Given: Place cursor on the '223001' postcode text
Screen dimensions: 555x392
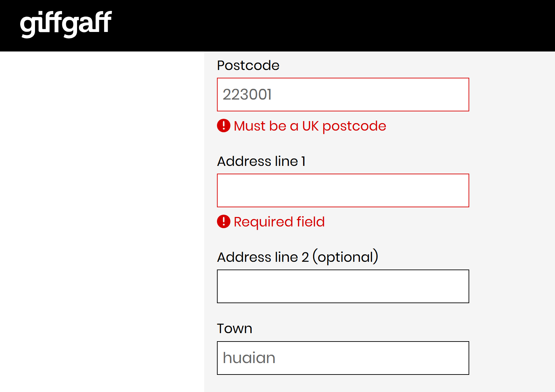Looking at the screenshot, I should click(x=247, y=95).
